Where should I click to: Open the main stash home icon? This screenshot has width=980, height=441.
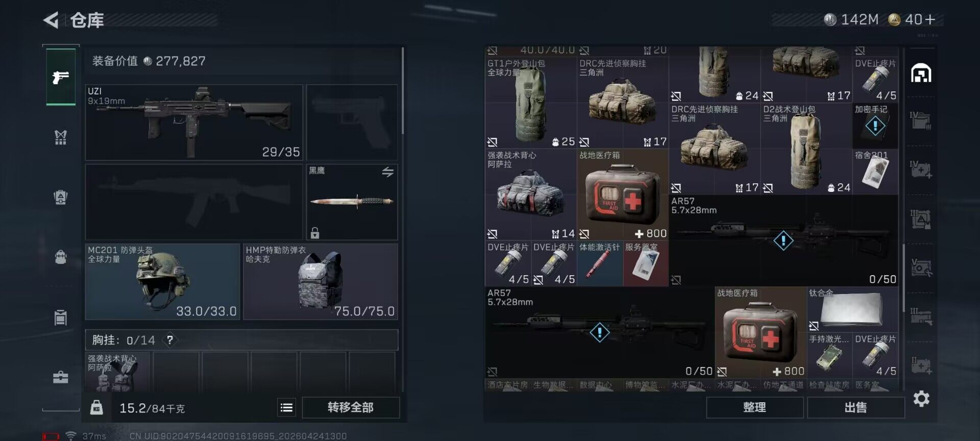tap(921, 73)
